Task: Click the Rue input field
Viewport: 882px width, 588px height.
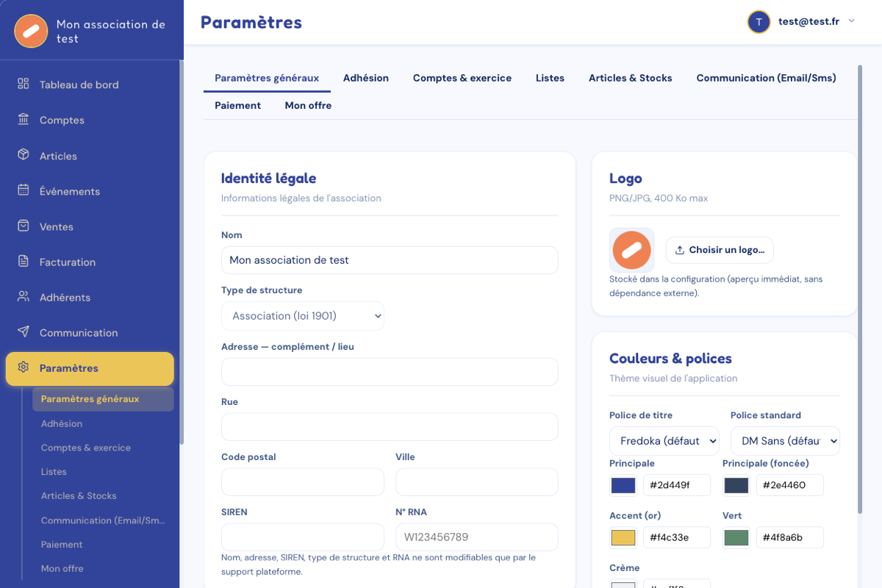Action: [390, 427]
